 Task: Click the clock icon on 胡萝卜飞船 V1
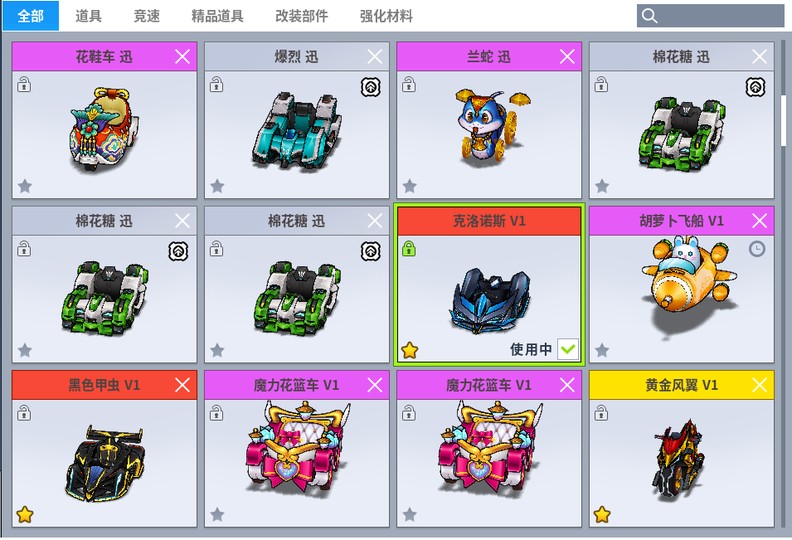click(x=756, y=249)
